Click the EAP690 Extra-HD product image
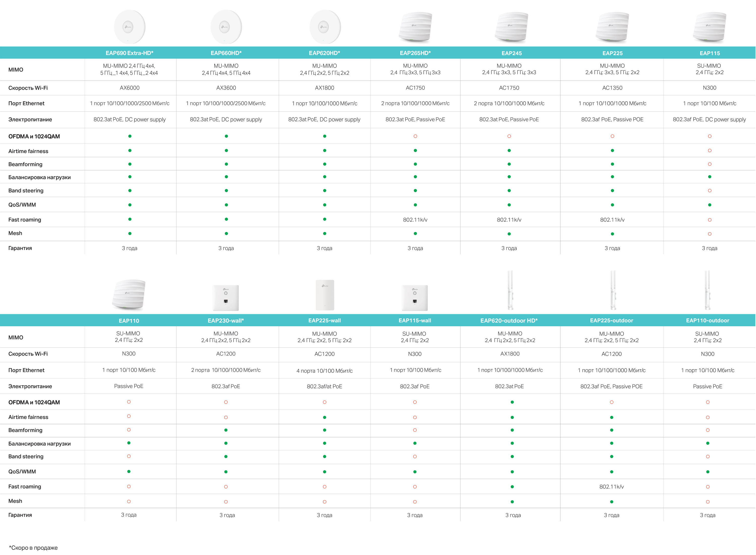 (129, 27)
